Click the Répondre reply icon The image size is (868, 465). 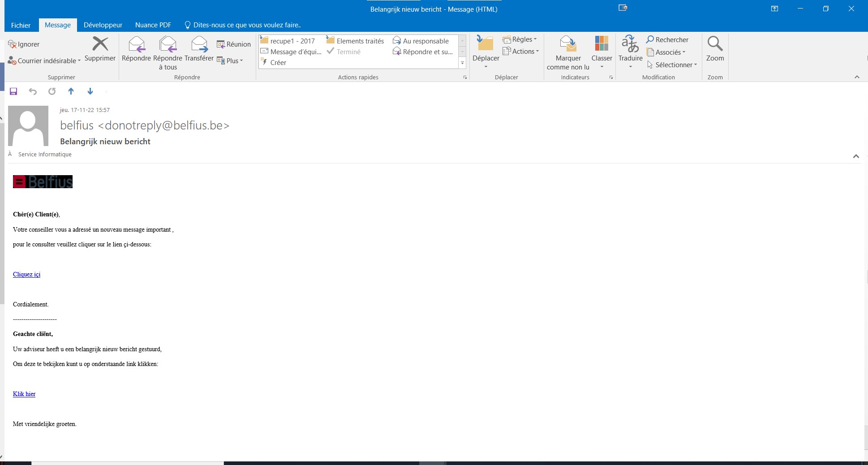coord(136,45)
